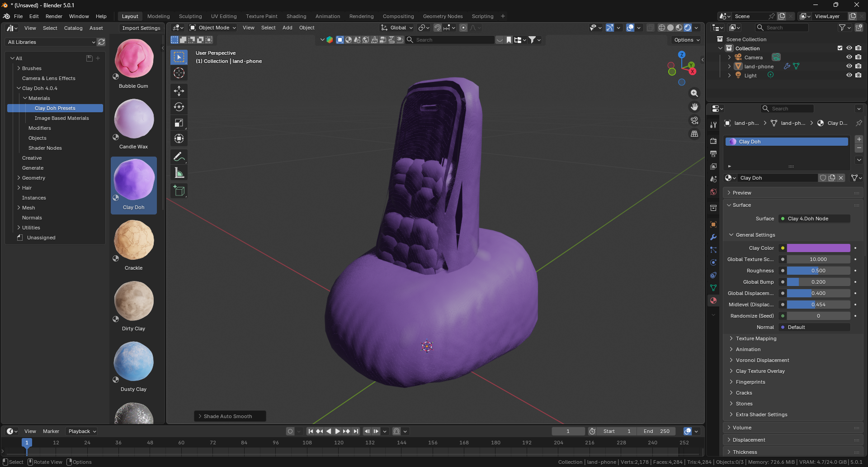Switch to the Shading workspace tab
Screen dimensions: 868x467
click(297, 16)
